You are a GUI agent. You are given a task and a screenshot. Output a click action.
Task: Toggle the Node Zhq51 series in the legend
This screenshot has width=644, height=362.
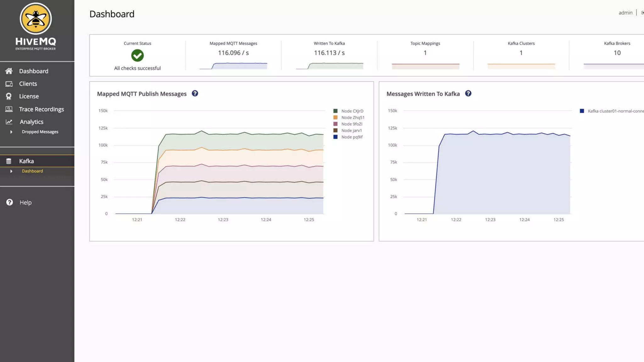tap(353, 118)
